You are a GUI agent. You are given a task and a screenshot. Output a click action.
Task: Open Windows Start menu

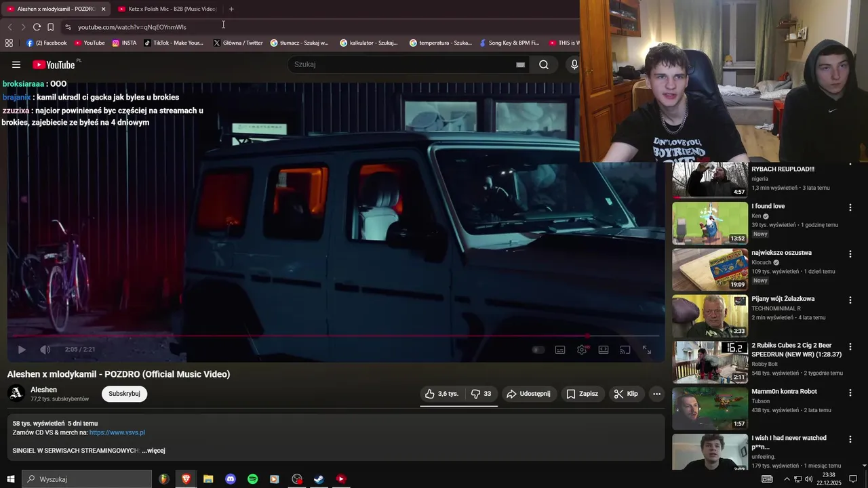click(x=10, y=479)
